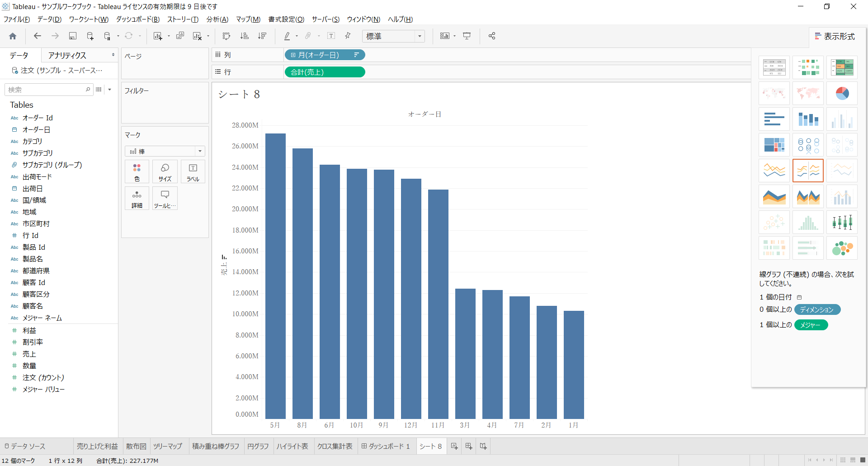
Task: Choose packed bubbles chart in Show Me
Action: (x=842, y=248)
